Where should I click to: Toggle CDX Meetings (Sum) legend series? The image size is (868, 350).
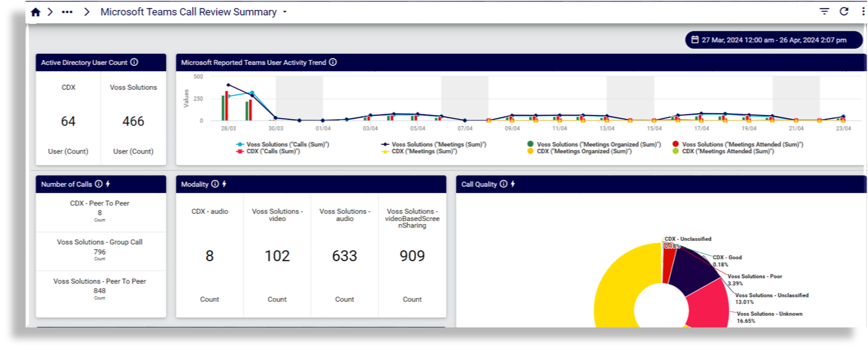(419, 151)
